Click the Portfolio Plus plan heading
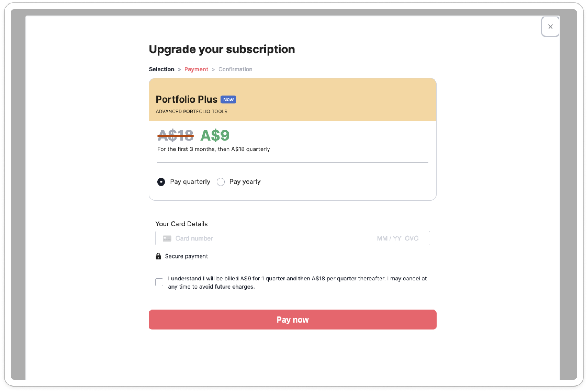588x392 pixels. click(186, 100)
